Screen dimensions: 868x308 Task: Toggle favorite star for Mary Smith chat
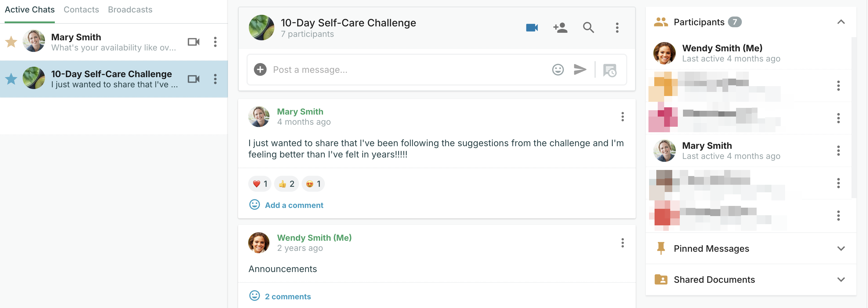click(11, 42)
